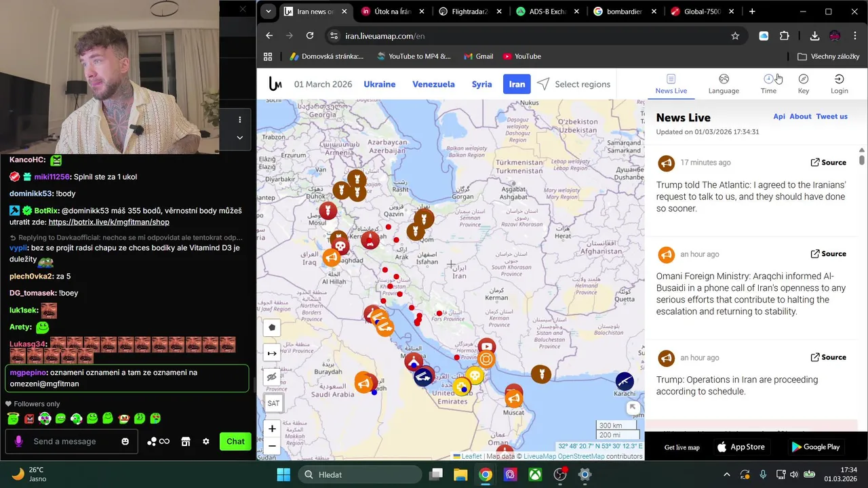Click the Google Play download button
Screen dimensions: 868x488
(815, 447)
